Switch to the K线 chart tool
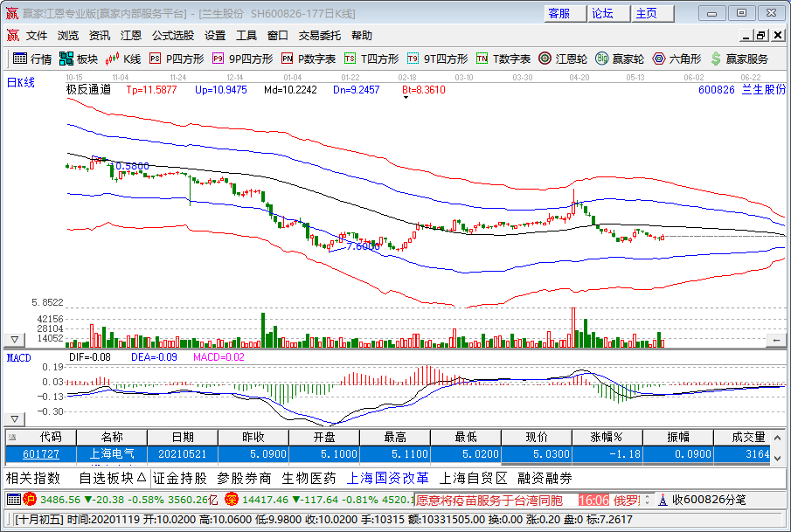The width and height of the screenshot is (791, 532). point(123,59)
